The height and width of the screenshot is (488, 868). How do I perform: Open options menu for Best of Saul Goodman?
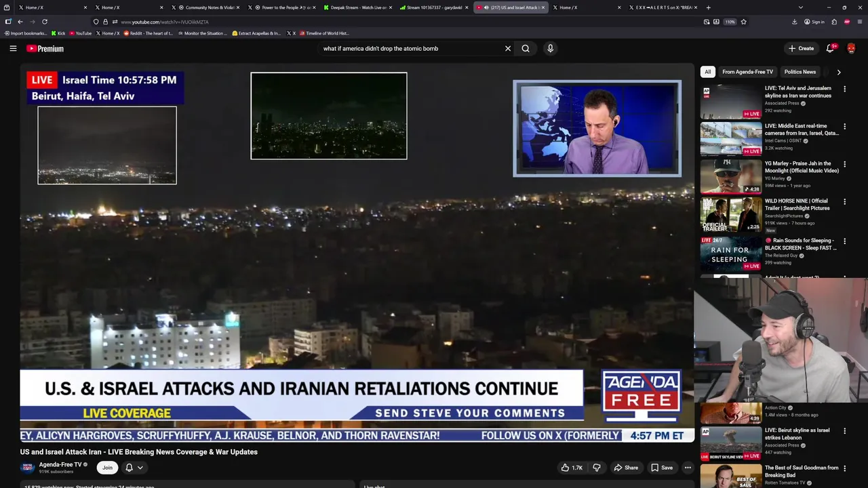pos(844,468)
